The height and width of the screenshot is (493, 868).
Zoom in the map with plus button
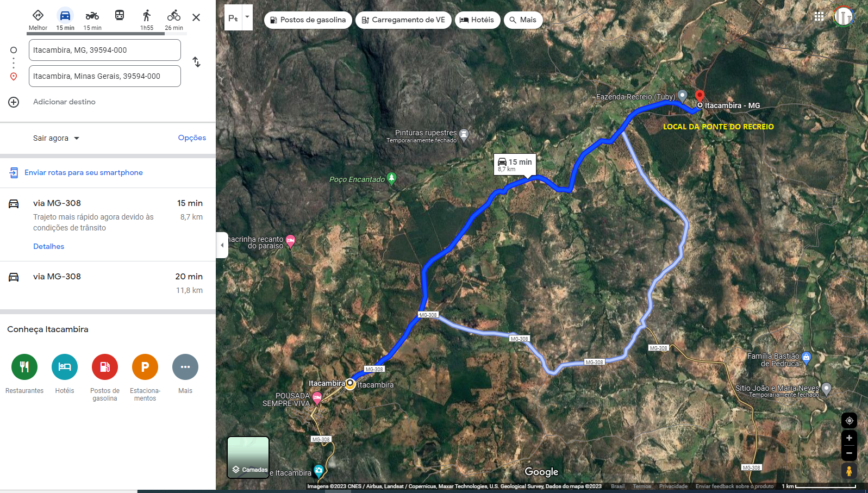click(849, 438)
